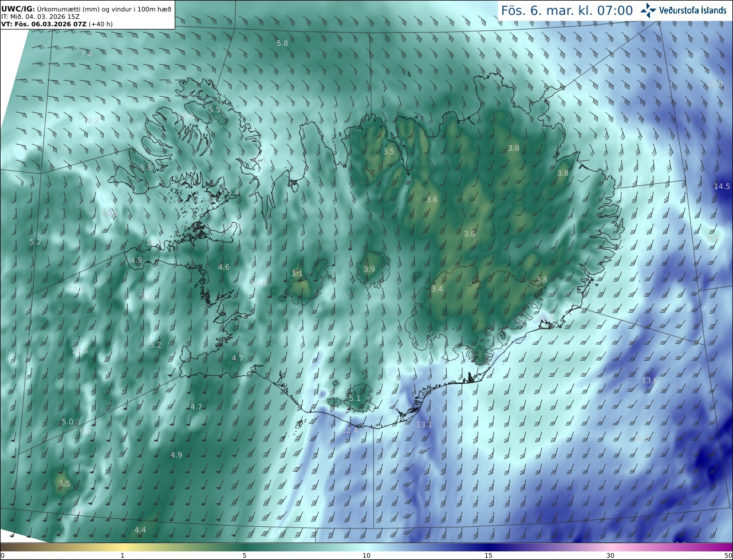Click the 5.5 value over the Westfjords
Image resolution: width=733 pixels, height=560 pixels.
click(x=215, y=109)
